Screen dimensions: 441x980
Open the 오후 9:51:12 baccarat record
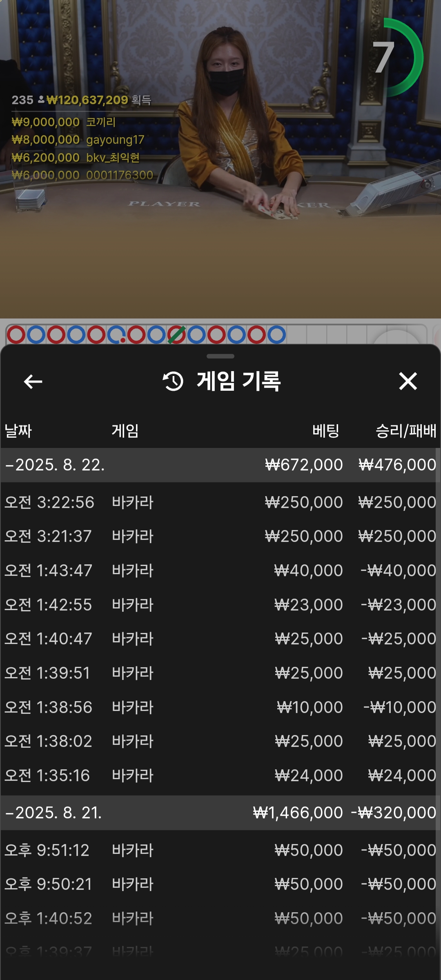pos(220,850)
